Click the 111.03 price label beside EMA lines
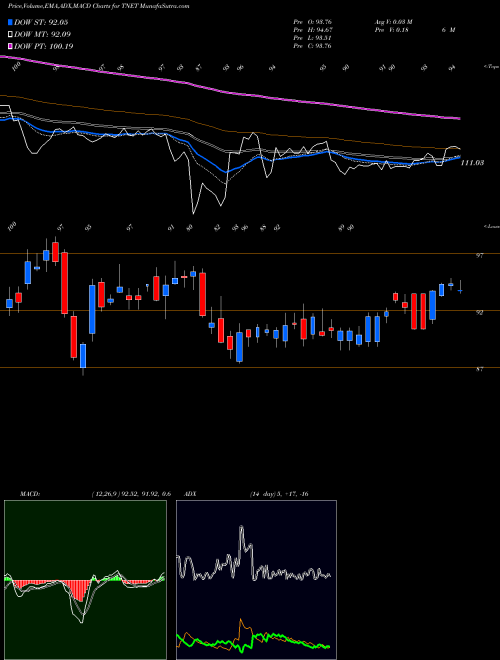 [x=472, y=162]
